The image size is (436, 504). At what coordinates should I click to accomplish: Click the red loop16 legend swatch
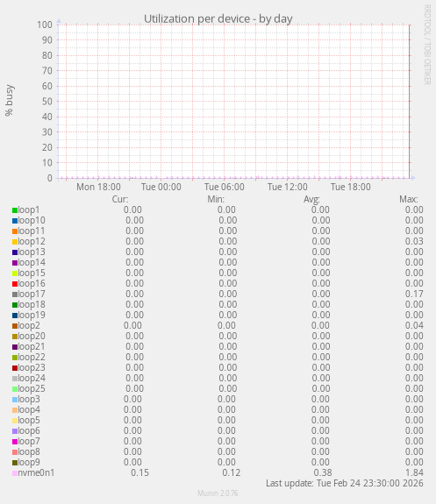(15, 284)
